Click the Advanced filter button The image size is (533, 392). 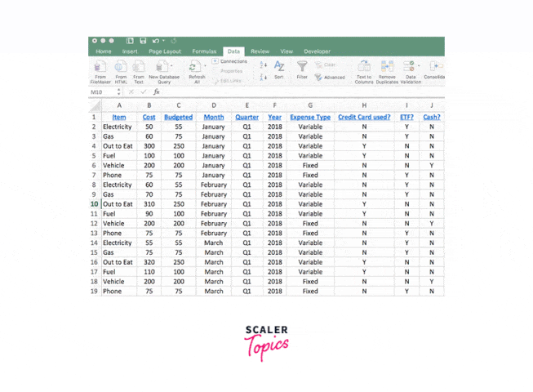pos(331,78)
